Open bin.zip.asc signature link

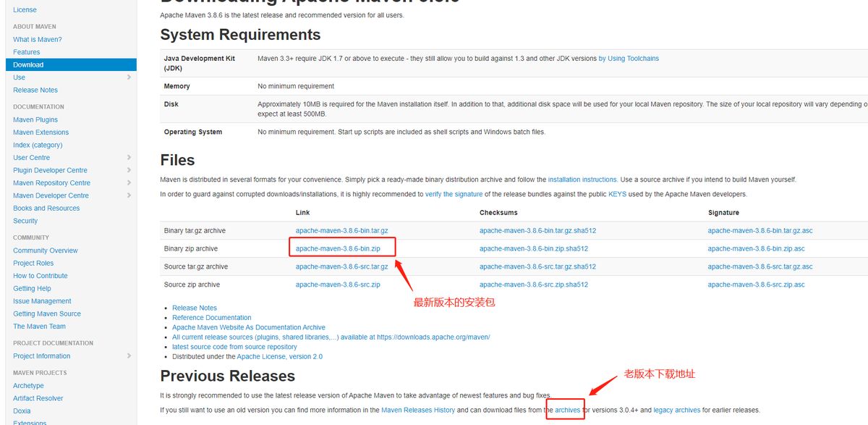[756, 249]
